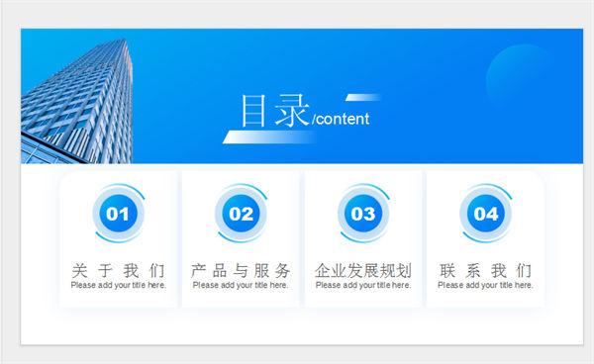The height and width of the screenshot is (364, 594).
Task: Select the 关于我们 heading
Action: click(118, 271)
